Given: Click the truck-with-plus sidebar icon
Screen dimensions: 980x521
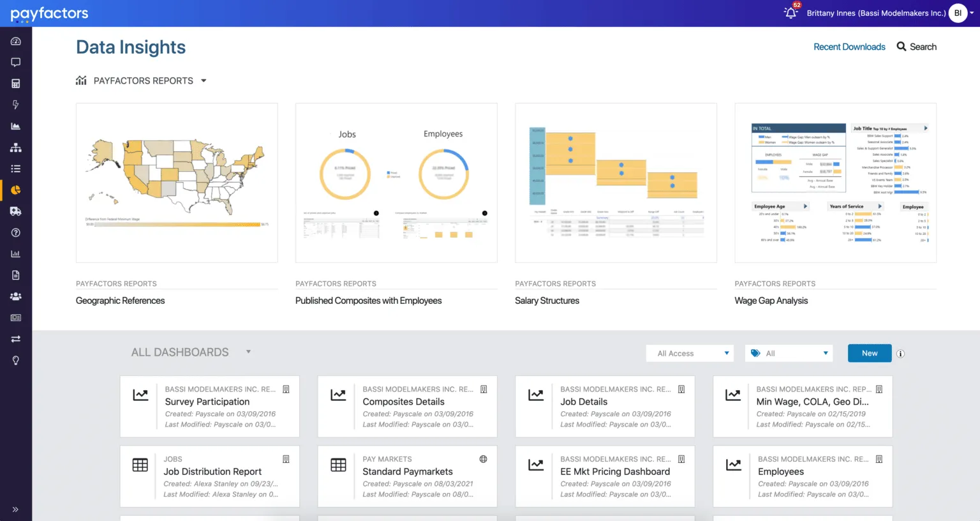Looking at the screenshot, I should coord(16,211).
